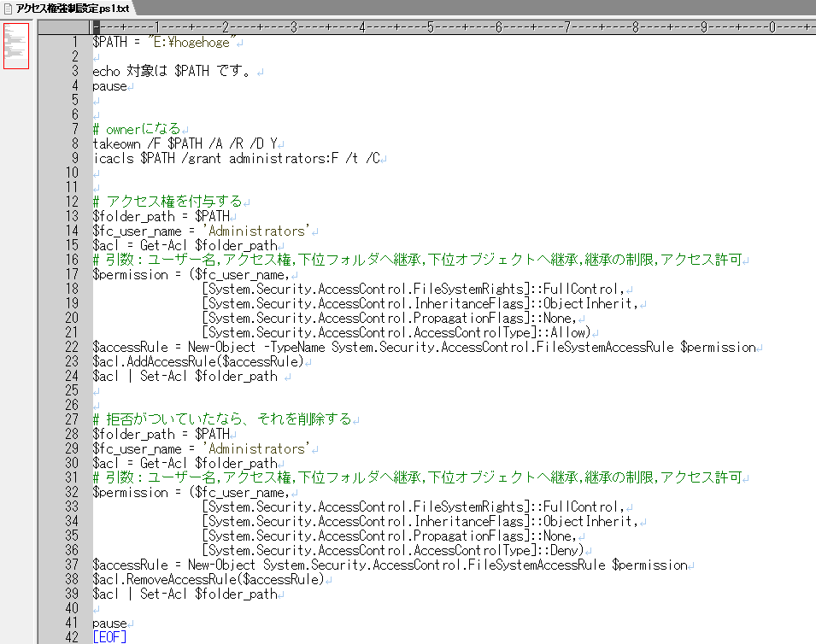Image resolution: width=816 pixels, height=644 pixels.
Task: Click $acl | Set-Acl on line 24
Action: pyautogui.click(x=185, y=376)
